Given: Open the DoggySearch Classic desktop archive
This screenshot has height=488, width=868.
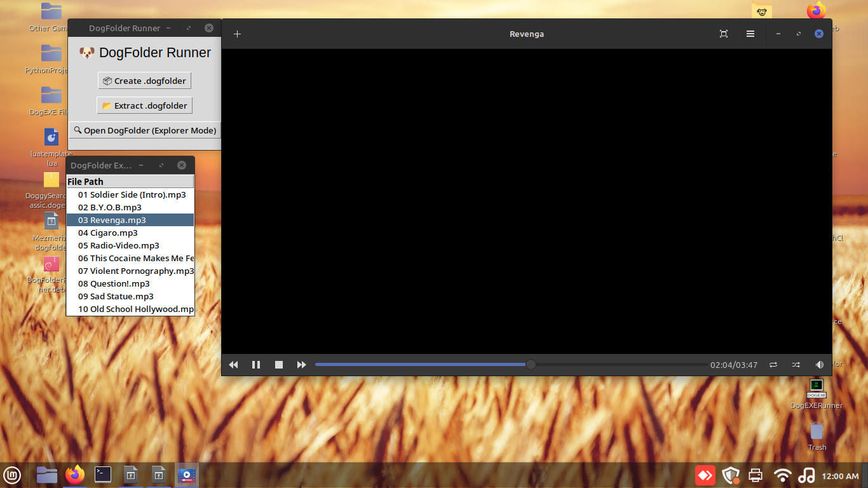Looking at the screenshot, I should tap(51, 189).
